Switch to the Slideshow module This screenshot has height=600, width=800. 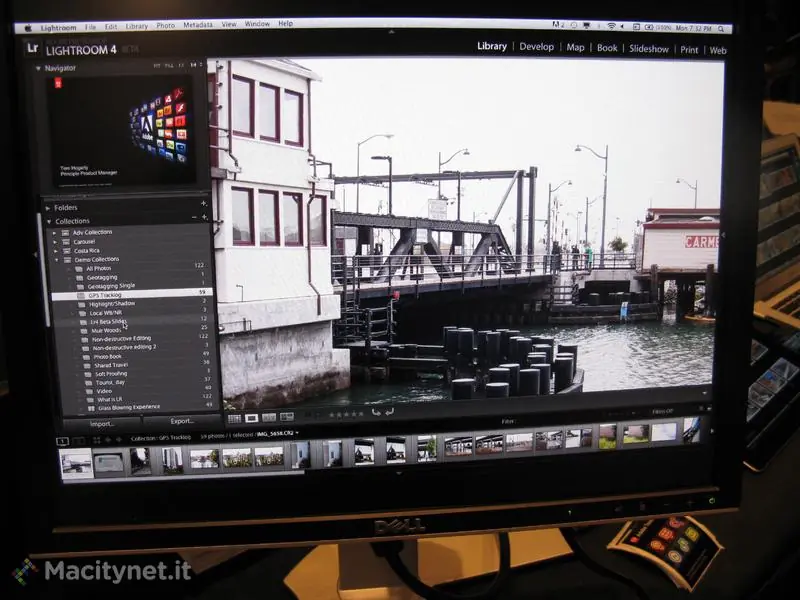[x=648, y=49]
